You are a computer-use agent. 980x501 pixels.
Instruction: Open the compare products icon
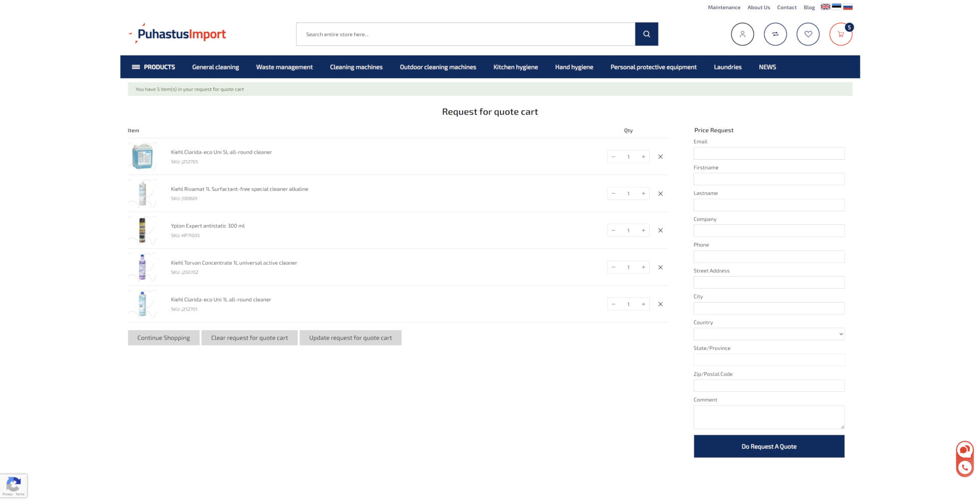coord(775,34)
